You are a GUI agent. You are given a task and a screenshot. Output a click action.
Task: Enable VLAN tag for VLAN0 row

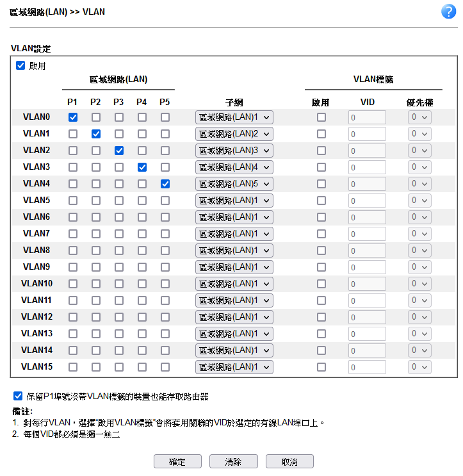click(x=321, y=117)
